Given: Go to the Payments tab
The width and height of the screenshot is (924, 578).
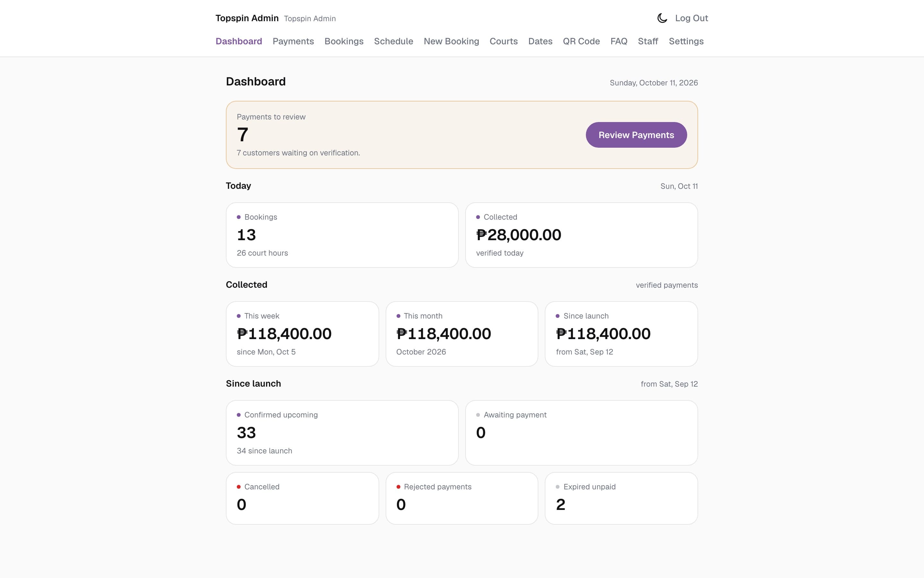Looking at the screenshot, I should pos(293,41).
